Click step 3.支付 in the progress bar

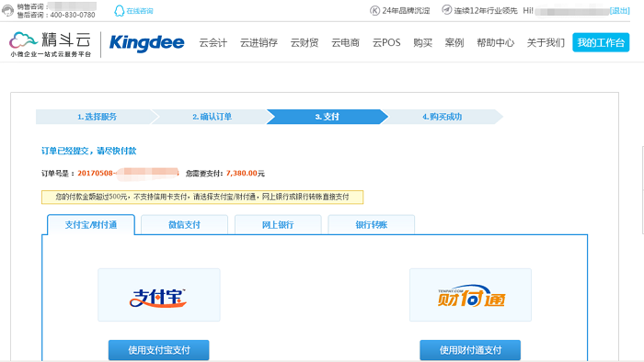coord(327,117)
